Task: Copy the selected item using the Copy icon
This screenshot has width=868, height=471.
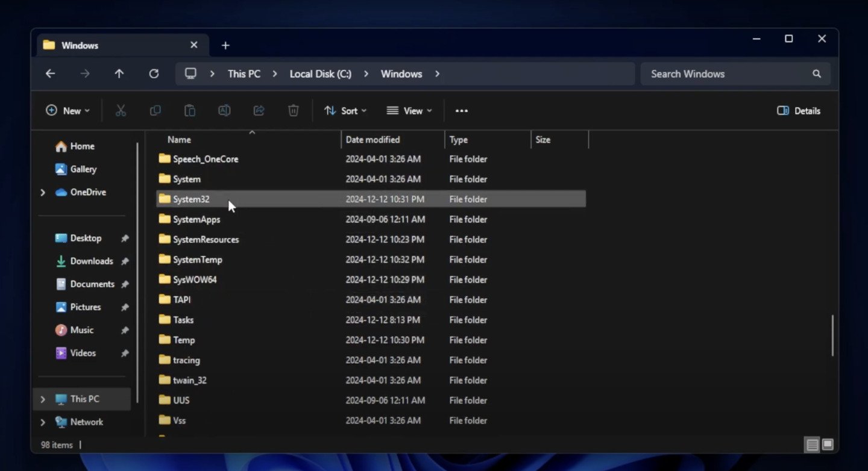Action: (155, 110)
